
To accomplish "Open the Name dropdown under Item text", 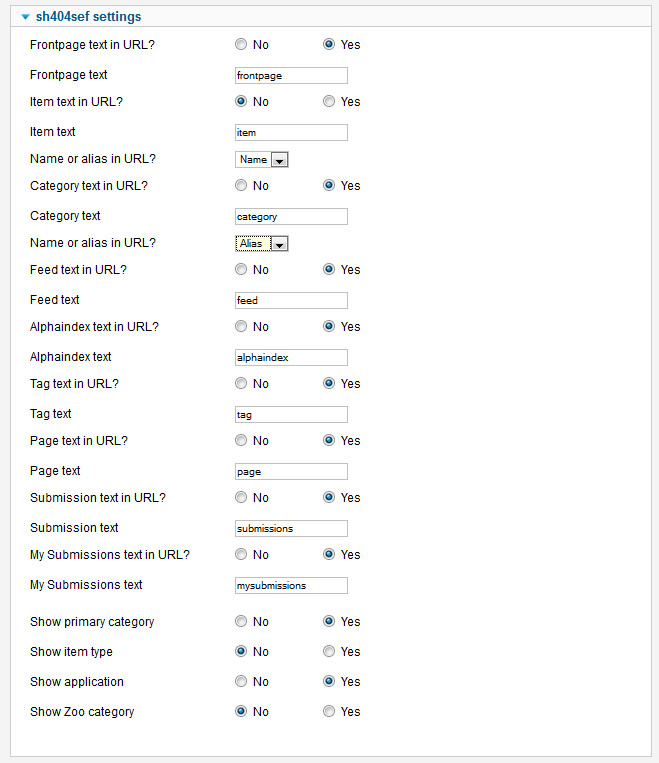I will coord(262,160).
